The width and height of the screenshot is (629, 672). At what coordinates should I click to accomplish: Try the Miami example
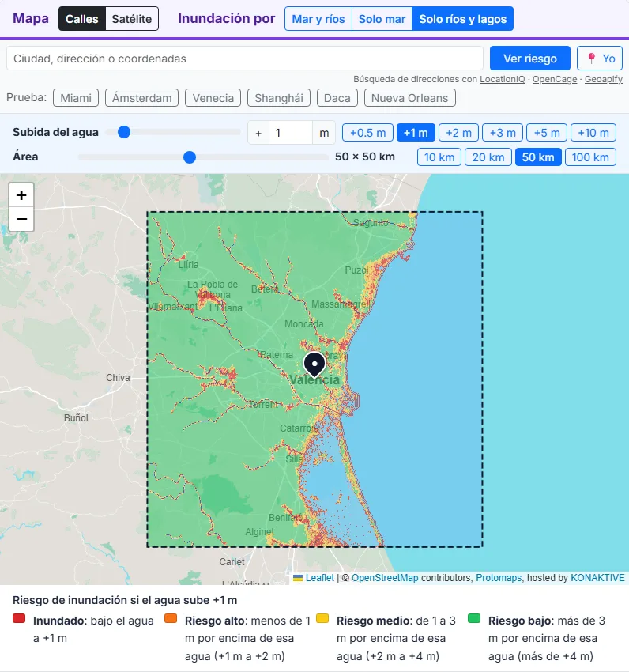point(76,98)
